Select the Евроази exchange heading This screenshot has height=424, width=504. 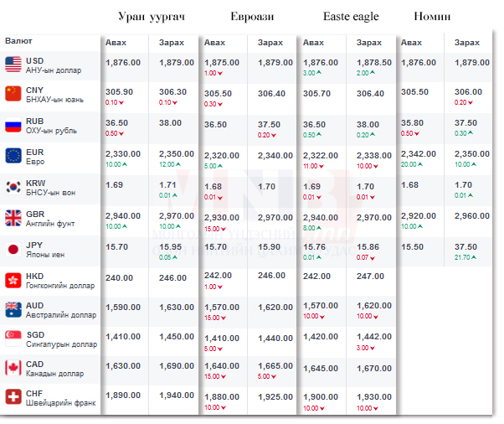(252, 17)
